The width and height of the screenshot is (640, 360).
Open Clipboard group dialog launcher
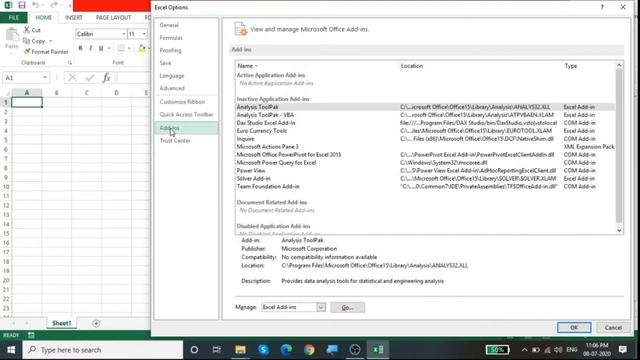(x=70, y=63)
